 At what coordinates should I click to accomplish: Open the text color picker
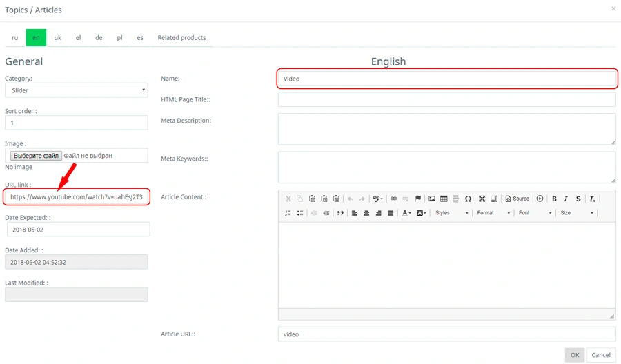[x=406, y=213]
